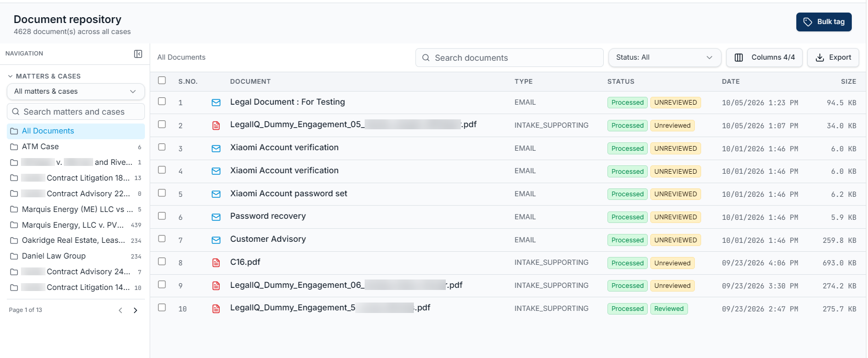Click the tag icon on Bulk tag button

[808, 22]
